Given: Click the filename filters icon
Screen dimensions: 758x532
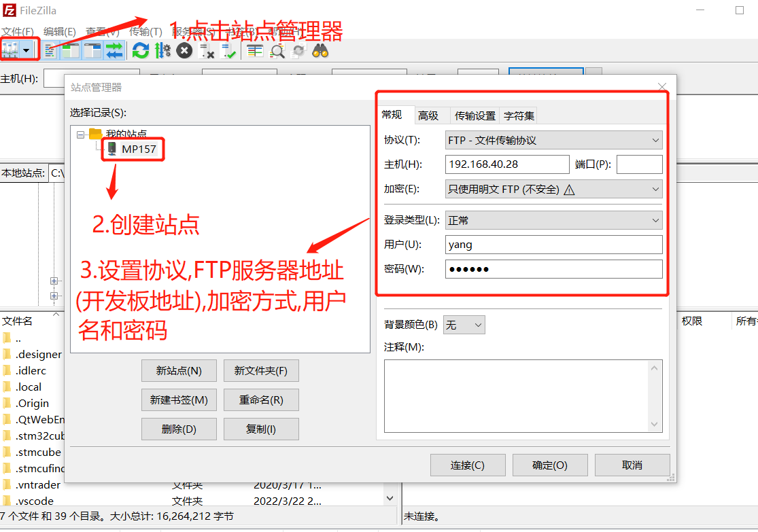Looking at the screenshot, I should [x=277, y=50].
